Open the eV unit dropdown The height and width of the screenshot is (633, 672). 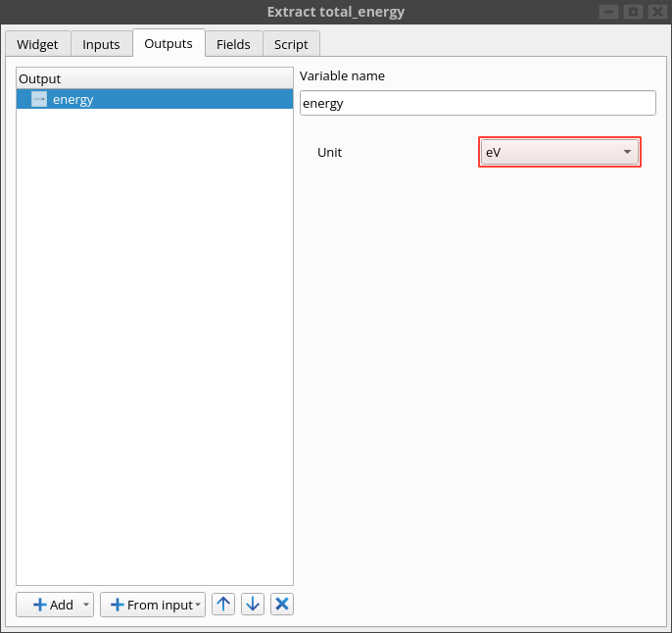pyautogui.click(x=559, y=152)
